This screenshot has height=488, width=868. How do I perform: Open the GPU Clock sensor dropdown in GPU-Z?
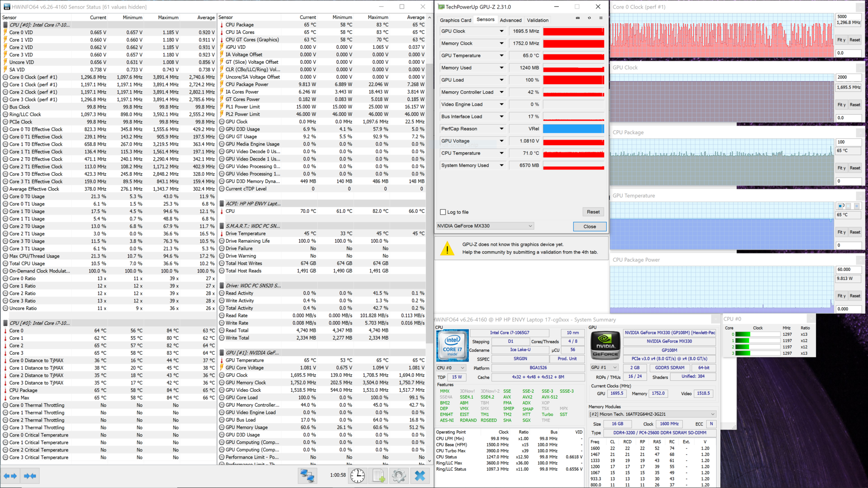click(501, 31)
